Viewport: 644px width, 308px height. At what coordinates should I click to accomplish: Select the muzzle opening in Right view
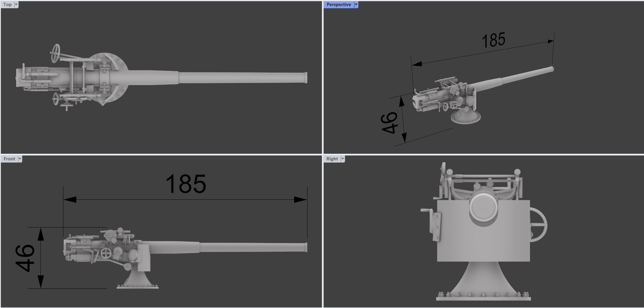coord(483,207)
